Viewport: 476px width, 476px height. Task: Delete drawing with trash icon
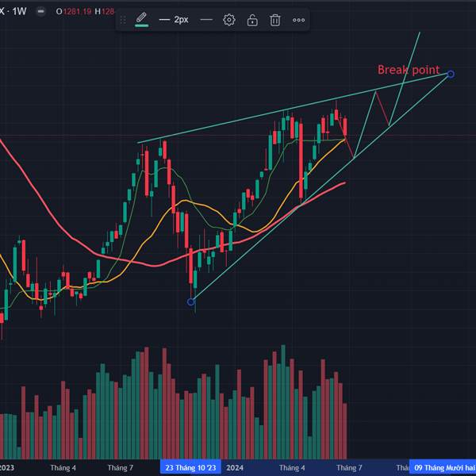(x=275, y=20)
